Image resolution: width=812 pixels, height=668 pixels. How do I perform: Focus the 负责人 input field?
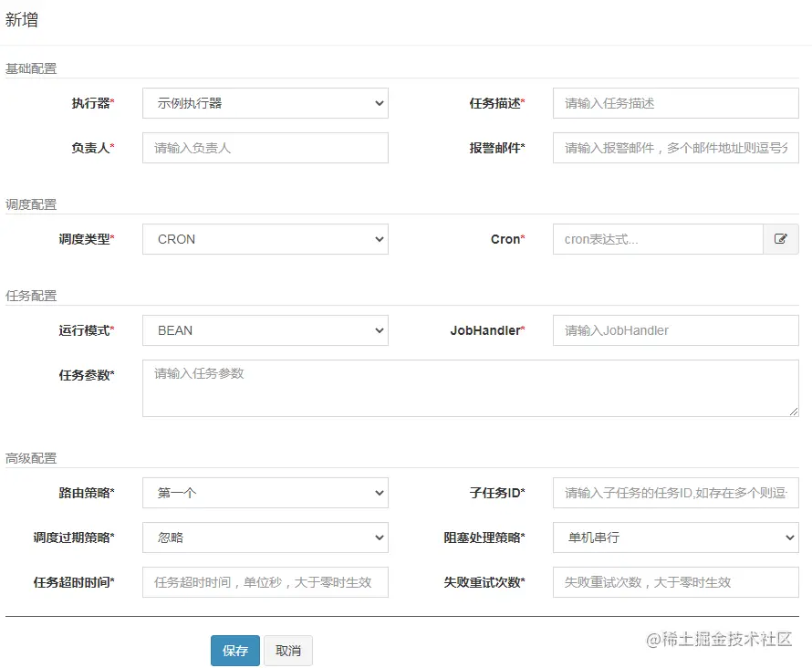tap(265, 148)
